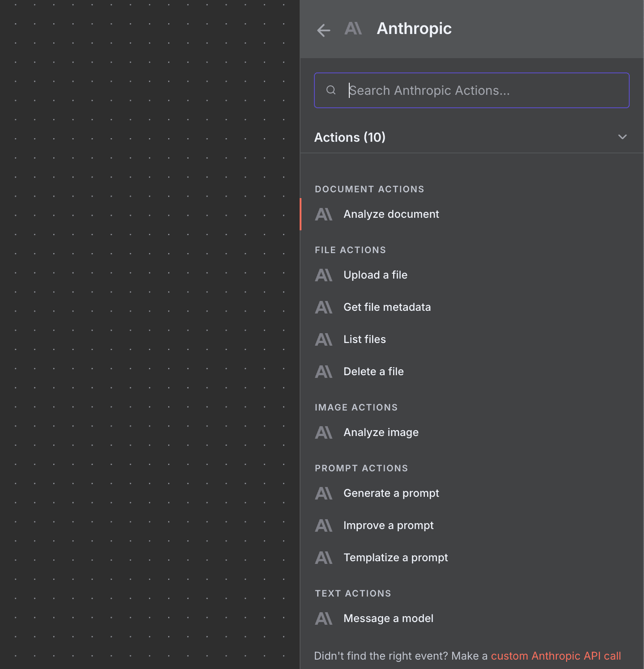Select the Message a model icon
This screenshot has height=669, width=644.
point(323,618)
